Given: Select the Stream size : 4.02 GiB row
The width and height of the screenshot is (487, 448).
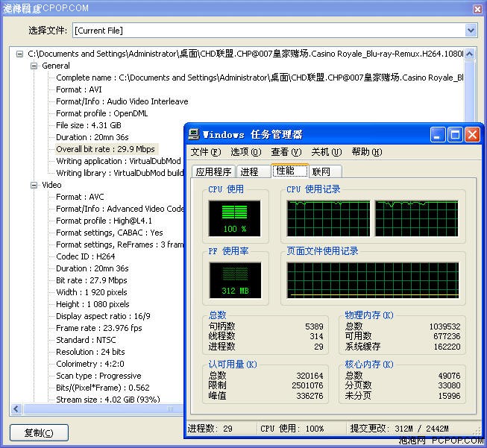Looking at the screenshot, I should [108, 400].
